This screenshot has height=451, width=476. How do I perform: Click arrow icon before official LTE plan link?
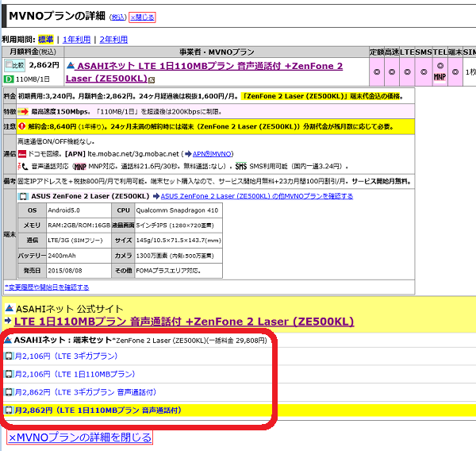click(x=8, y=320)
